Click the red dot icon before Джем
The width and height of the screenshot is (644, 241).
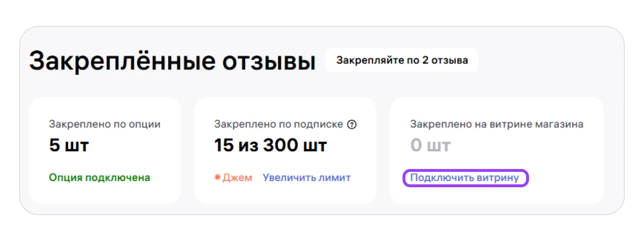click(217, 178)
